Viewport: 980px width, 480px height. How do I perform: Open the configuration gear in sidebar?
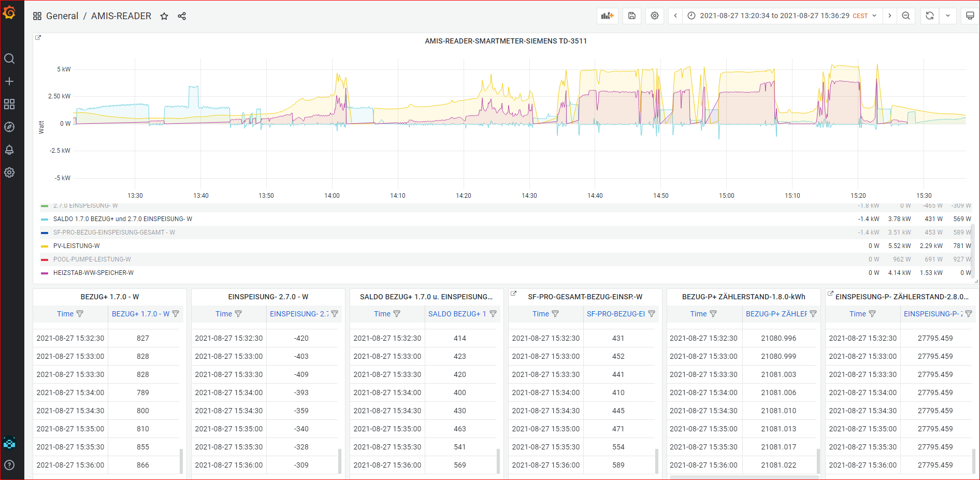click(x=9, y=172)
